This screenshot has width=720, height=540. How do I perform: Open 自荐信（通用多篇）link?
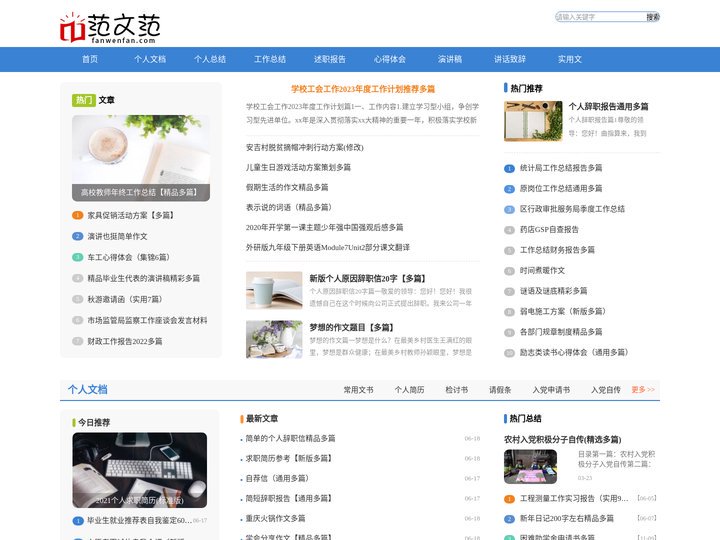(277, 478)
